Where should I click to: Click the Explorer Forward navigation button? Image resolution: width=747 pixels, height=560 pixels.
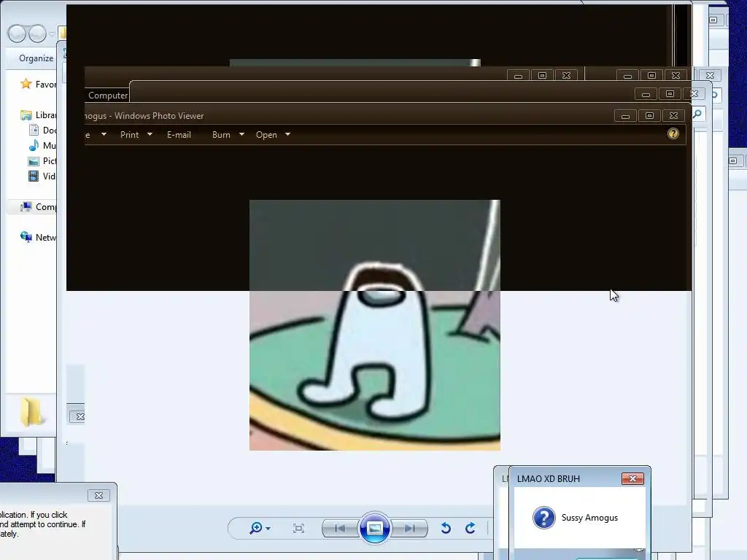point(38,34)
